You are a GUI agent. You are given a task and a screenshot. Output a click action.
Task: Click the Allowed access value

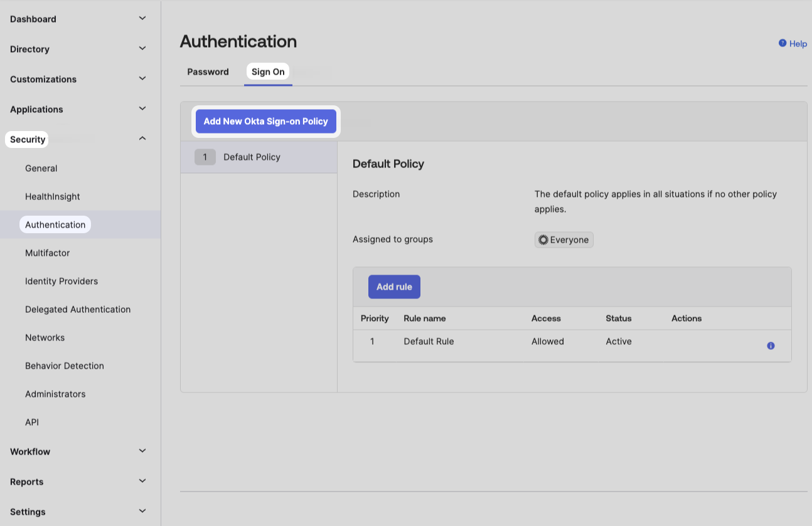[x=548, y=341]
